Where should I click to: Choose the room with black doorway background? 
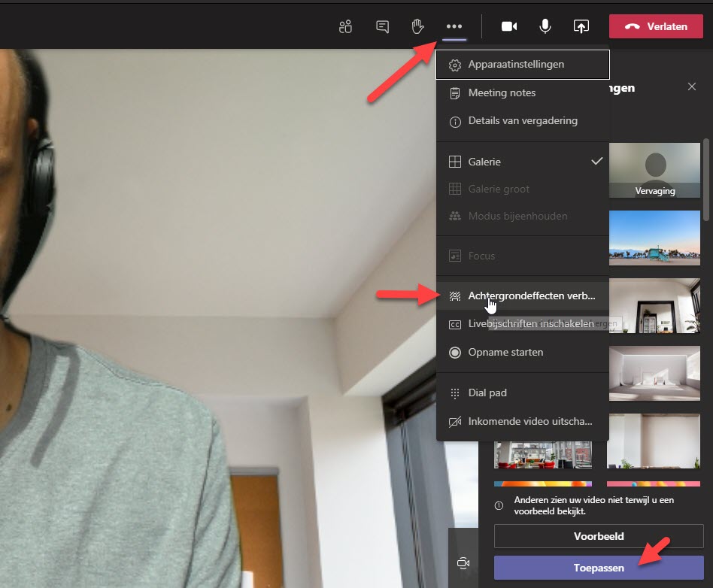pos(654,305)
